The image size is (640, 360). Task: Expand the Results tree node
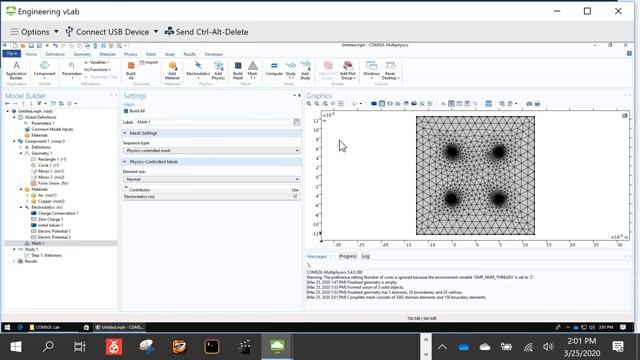15,261
